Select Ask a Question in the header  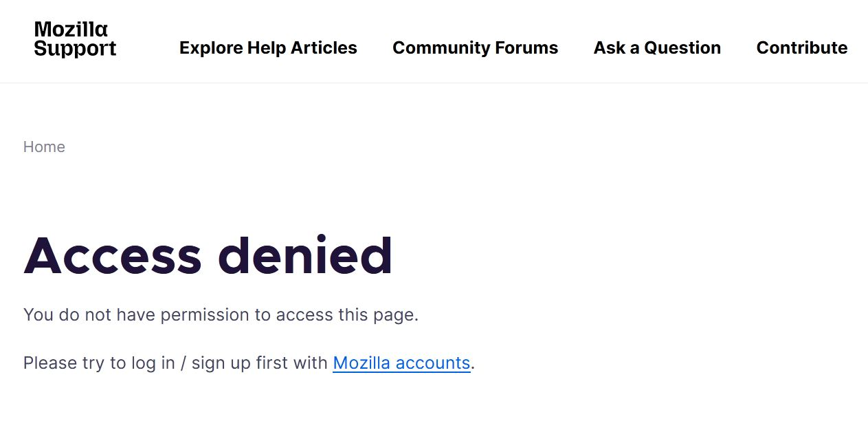[x=657, y=47]
